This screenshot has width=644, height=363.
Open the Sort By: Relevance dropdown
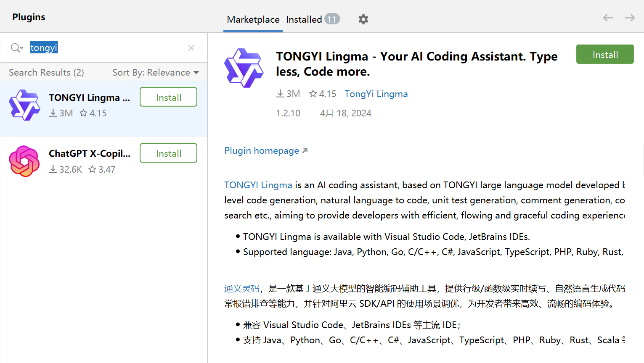click(156, 73)
